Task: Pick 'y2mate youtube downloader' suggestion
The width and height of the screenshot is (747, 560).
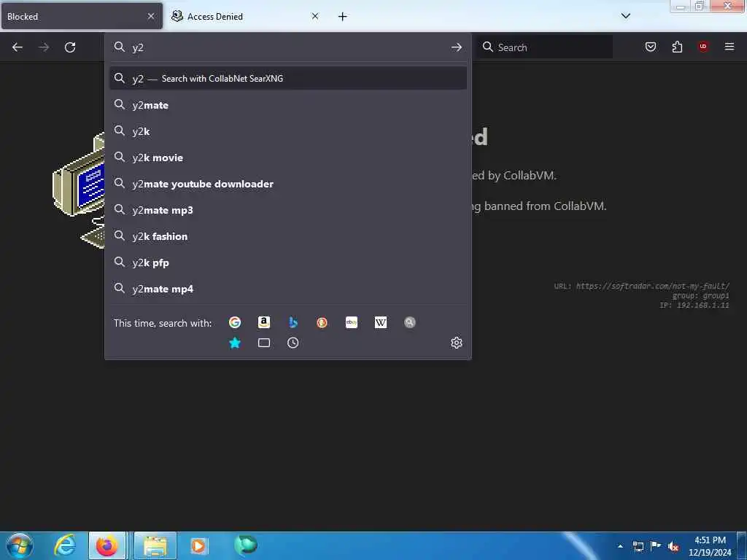Action: pos(287,183)
